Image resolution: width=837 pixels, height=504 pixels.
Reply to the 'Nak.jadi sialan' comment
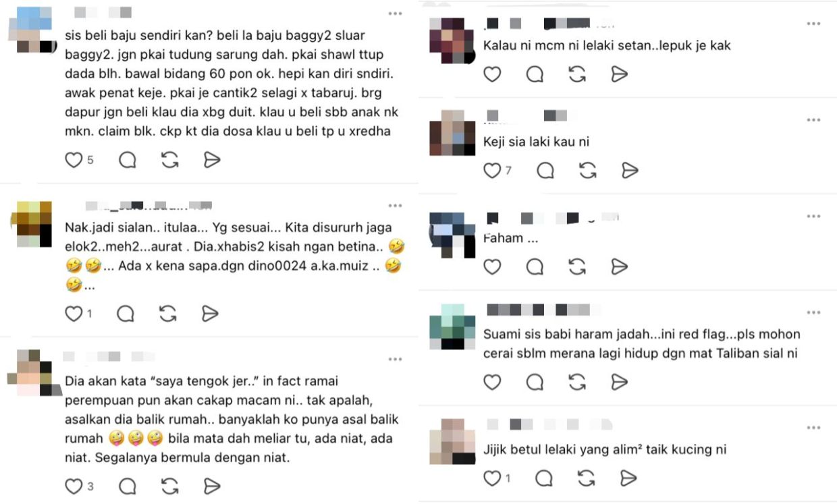tap(126, 314)
